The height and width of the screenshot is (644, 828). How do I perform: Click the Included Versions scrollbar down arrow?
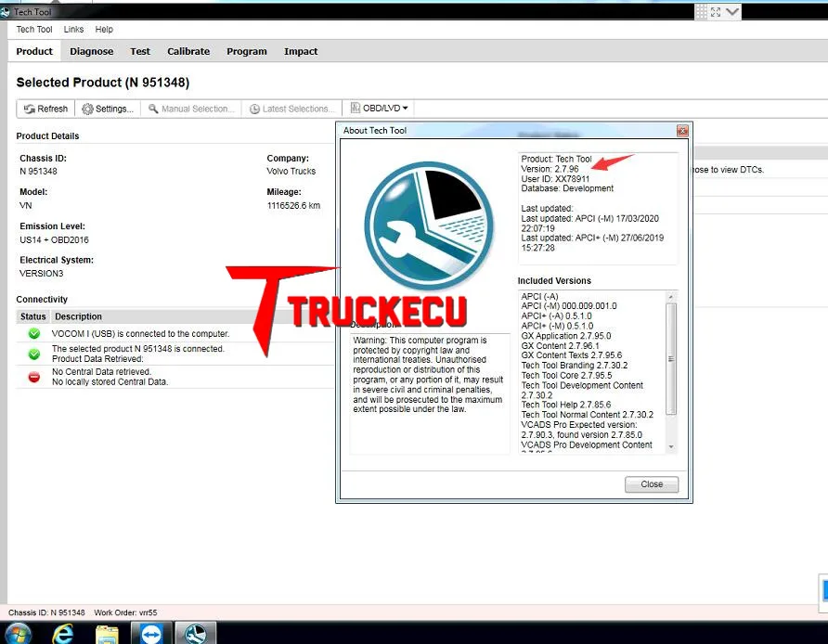point(671,446)
